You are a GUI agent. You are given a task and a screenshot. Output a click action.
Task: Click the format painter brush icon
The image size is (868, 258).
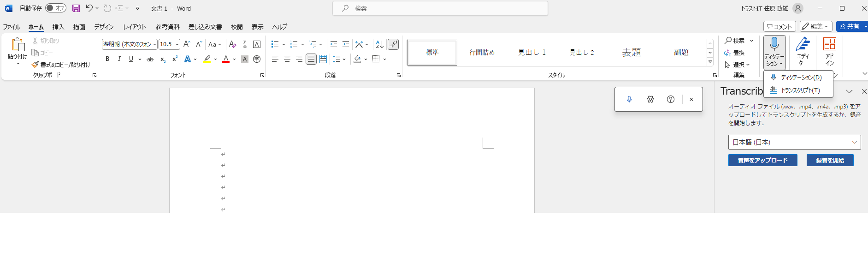(35, 65)
